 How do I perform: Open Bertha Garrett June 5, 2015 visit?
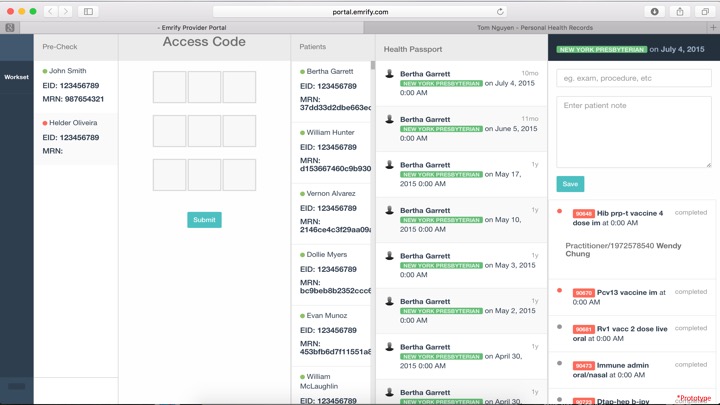coord(461,129)
